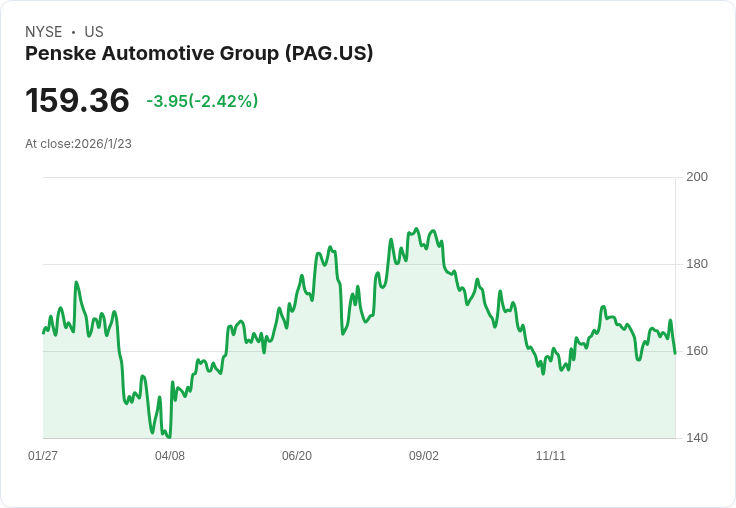Image resolution: width=736 pixels, height=508 pixels.
Task: Click the 04/08 date axis label
Action: [170, 456]
